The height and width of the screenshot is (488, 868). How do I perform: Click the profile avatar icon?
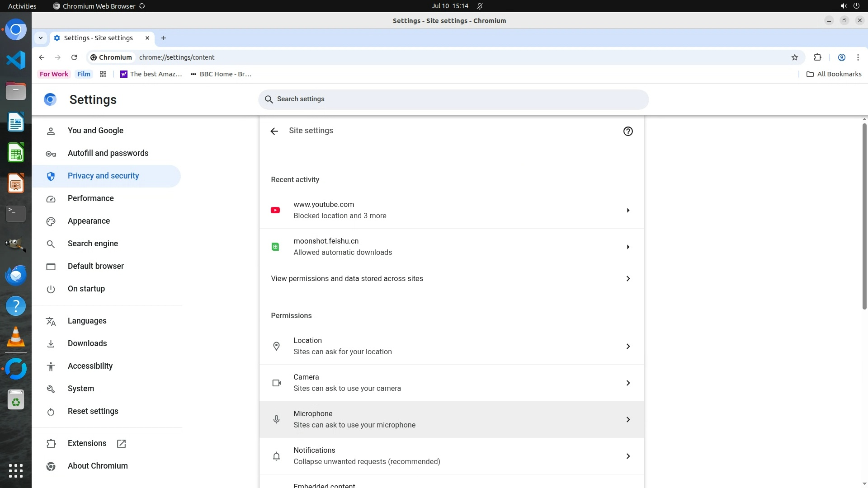click(842, 57)
